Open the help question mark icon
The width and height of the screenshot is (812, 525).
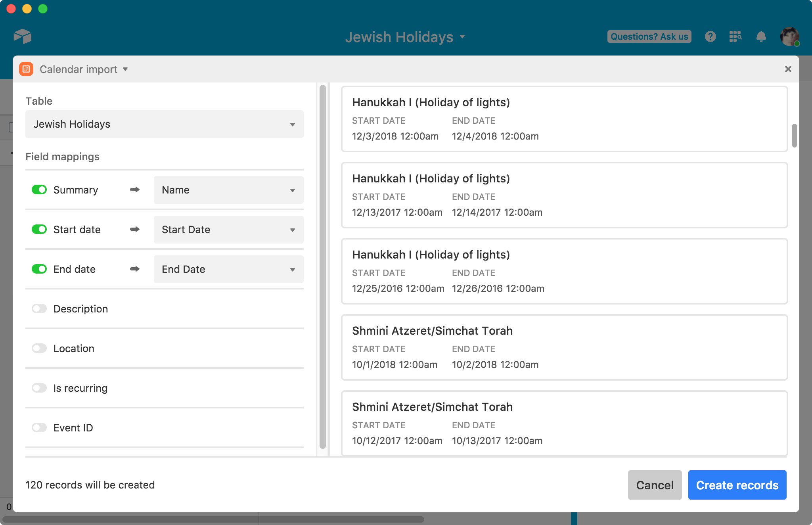[710, 36]
